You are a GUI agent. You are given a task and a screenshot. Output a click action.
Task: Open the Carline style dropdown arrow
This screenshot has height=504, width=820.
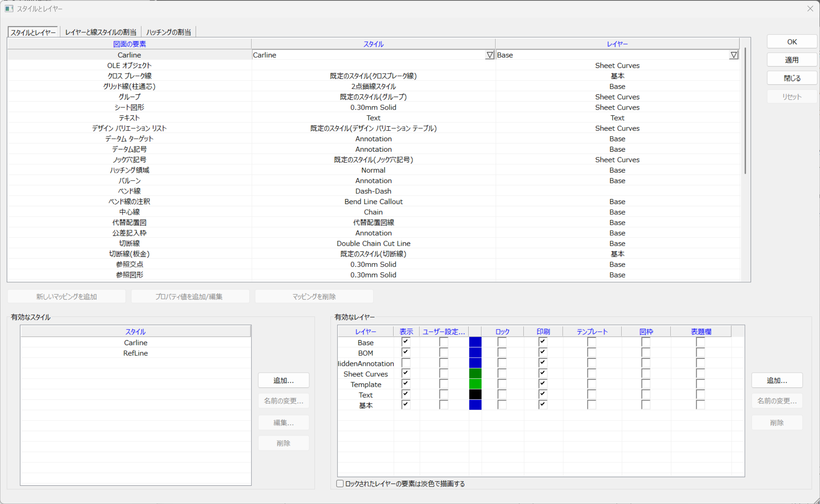pos(490,55)
